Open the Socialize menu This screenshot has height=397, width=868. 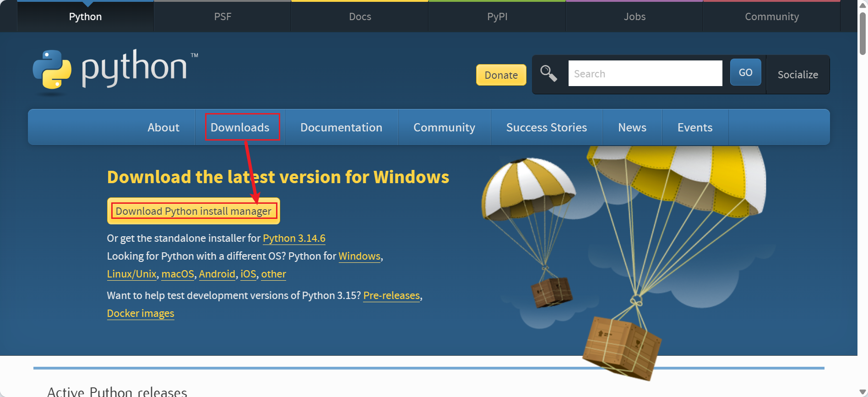tap(797, 75)
